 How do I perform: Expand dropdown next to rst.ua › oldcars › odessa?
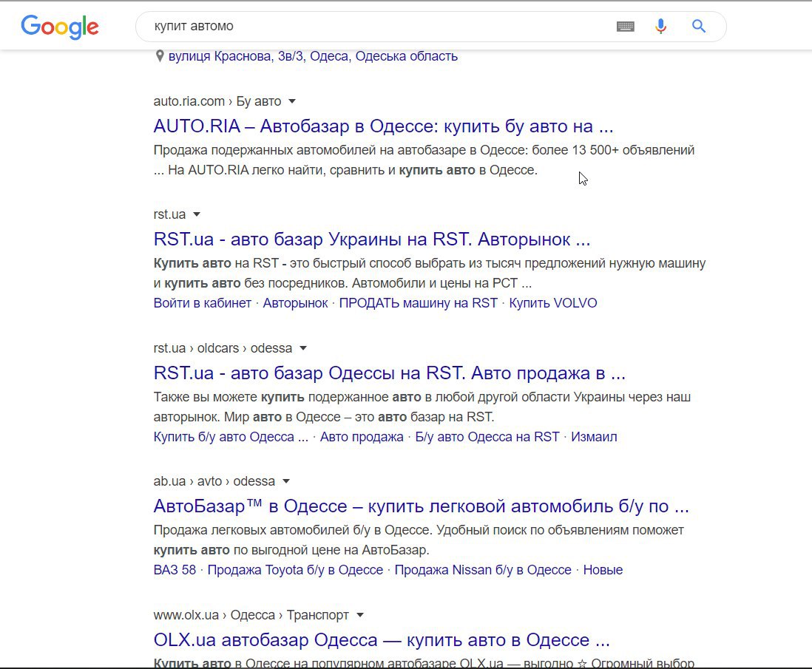(303, 348)
